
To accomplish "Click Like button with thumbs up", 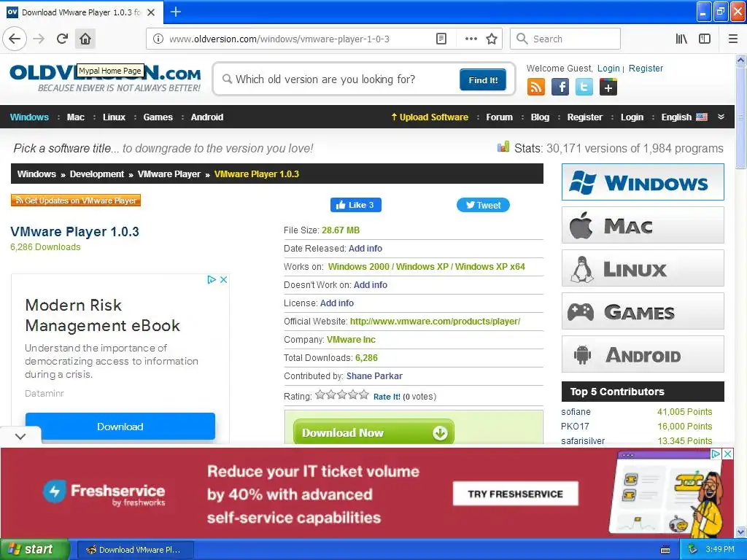I will 355,205.
